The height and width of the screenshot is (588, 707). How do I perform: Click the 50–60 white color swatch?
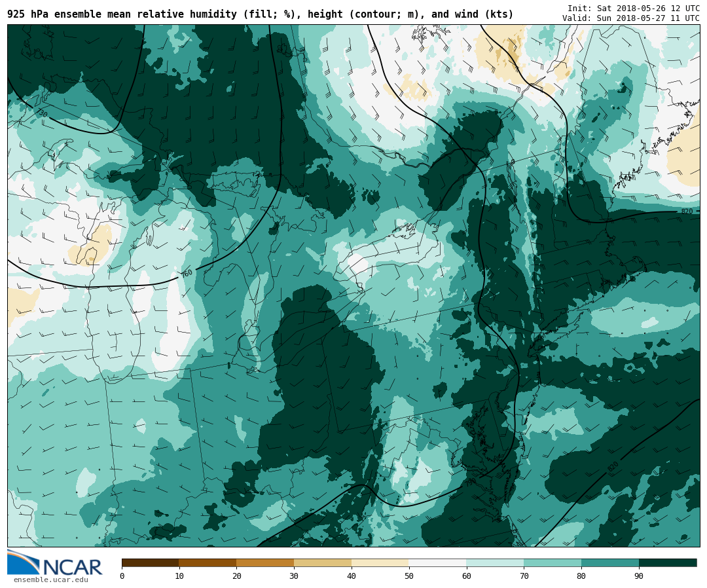click(x=438, y=562)
